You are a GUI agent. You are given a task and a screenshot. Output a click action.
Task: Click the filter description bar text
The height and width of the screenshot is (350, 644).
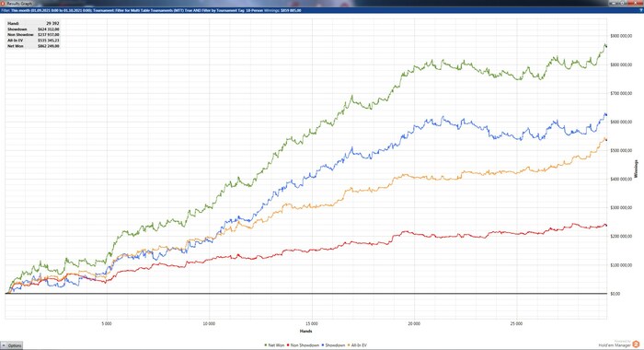click(x=151, y=10)
